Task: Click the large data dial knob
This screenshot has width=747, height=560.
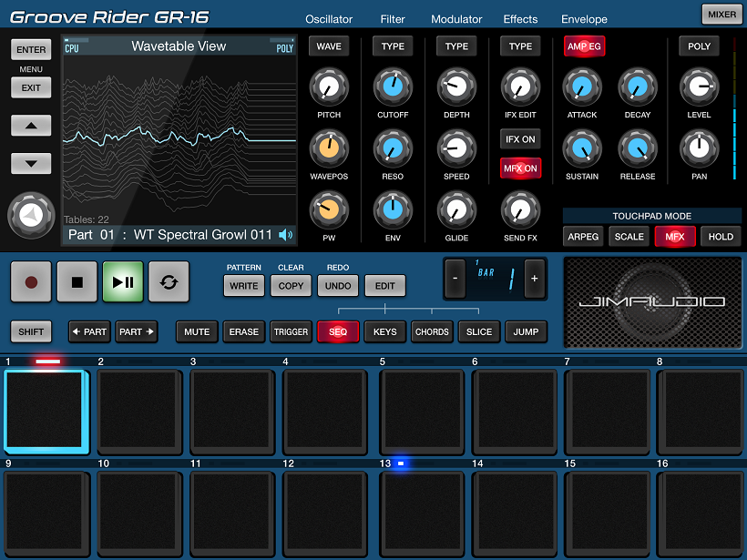Action: [31, 215]
